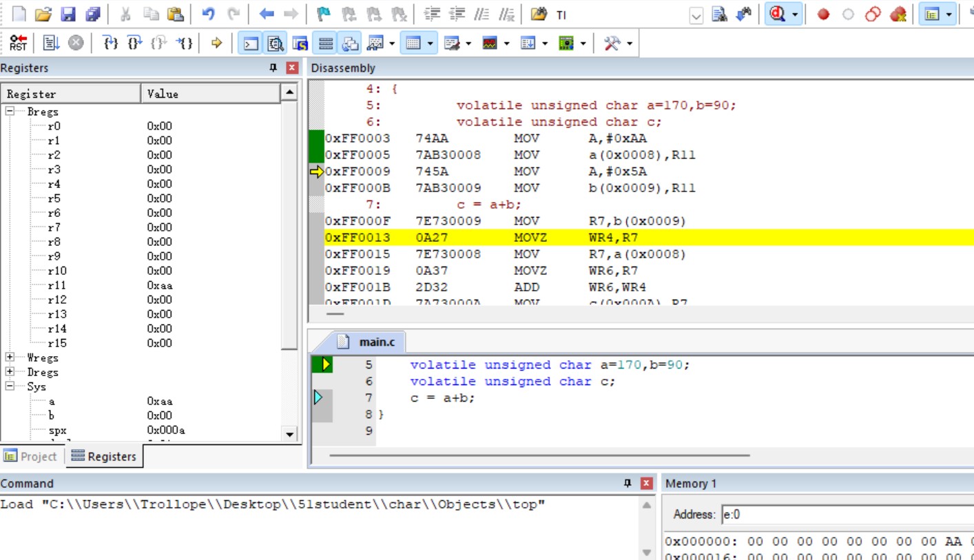Open Memory windows dropdown arrow
The height and width of the screenshot is (560, 974).
click(431, 43)
